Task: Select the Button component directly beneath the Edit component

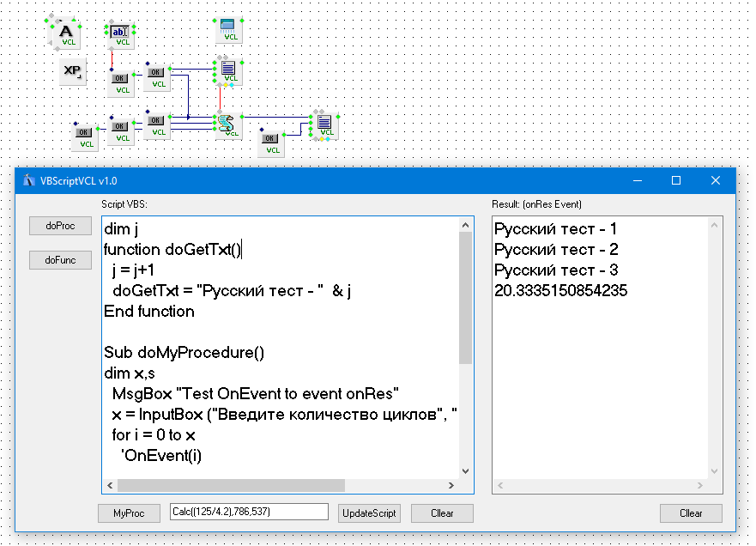Action: (120, 83)
